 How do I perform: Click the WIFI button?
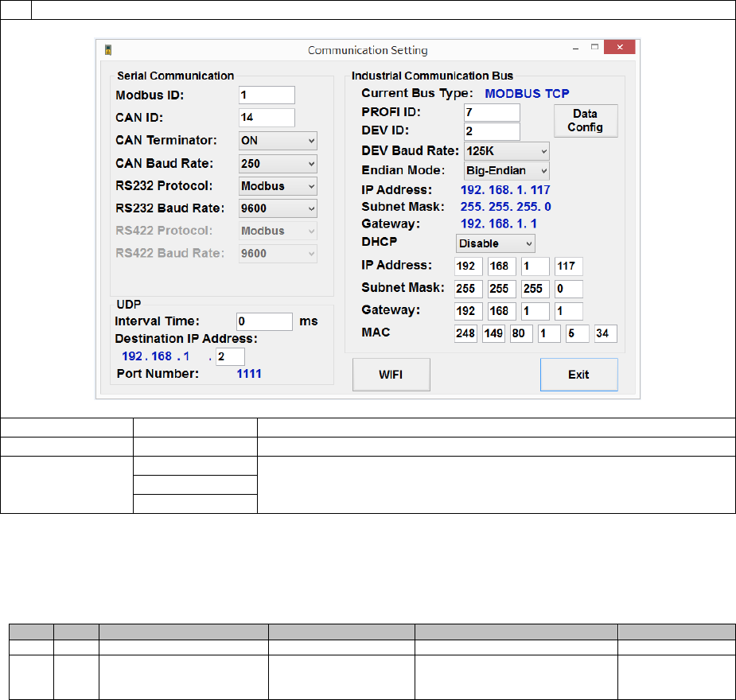point(391,375)
